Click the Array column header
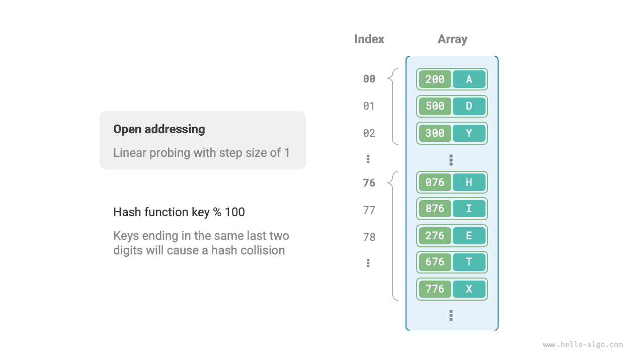644x362 pixels. tap(452, 39)
